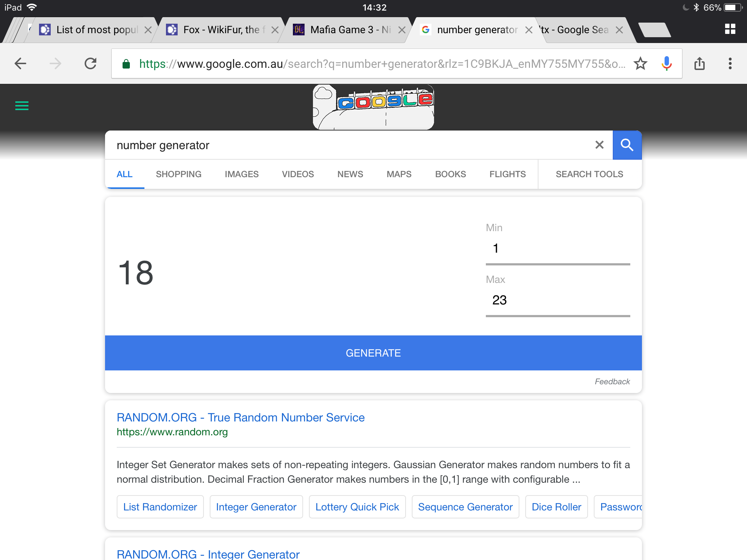Close the Mafia Game 3 tab
747x560 pixels.
click(402, 30)
